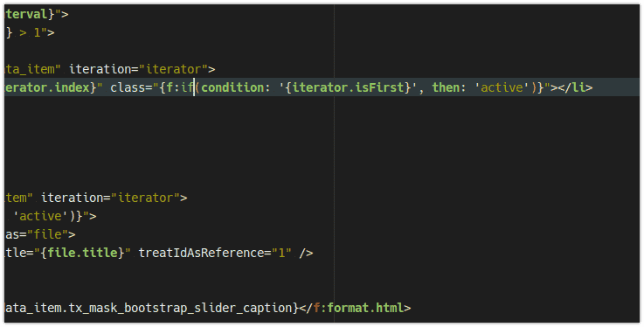Click 'tx_mask_bootstrap_slider_caption' variable text
The width and height of the screenshot is (644, 327).
click(180, 308)
